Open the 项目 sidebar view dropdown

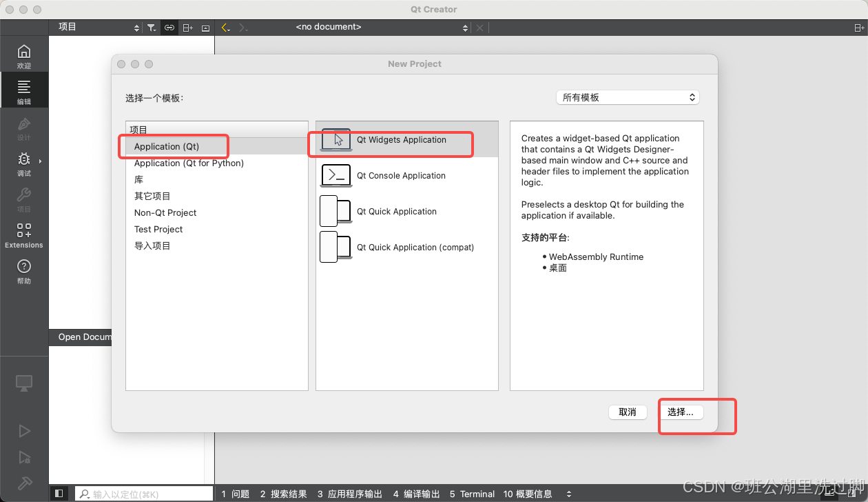(98, 28)
